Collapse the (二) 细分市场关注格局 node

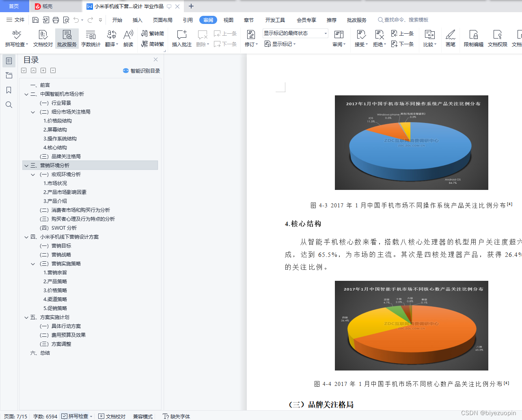(33, 112)
